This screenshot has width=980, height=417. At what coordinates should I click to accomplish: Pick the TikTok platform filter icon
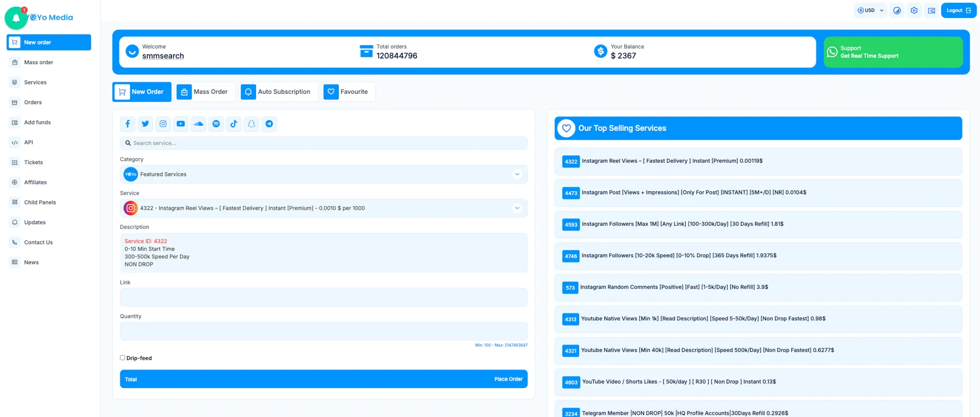click(x=234, y=124)
